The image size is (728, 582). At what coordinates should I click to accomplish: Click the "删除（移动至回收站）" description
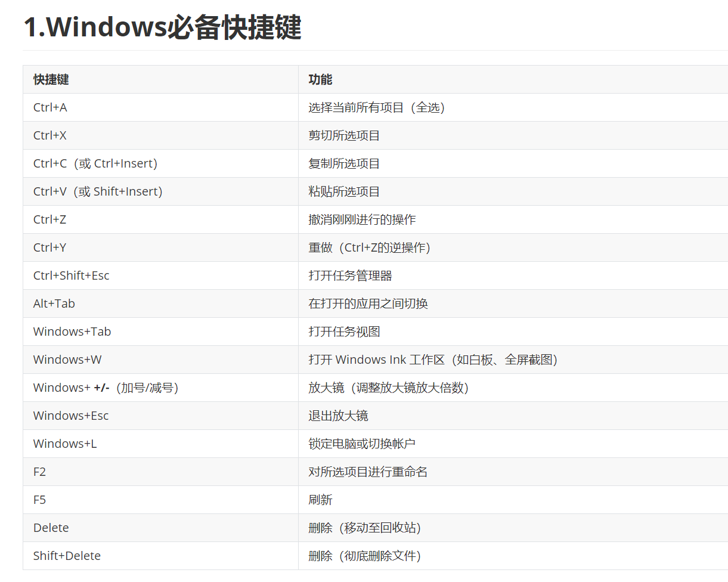click(365, 528)
